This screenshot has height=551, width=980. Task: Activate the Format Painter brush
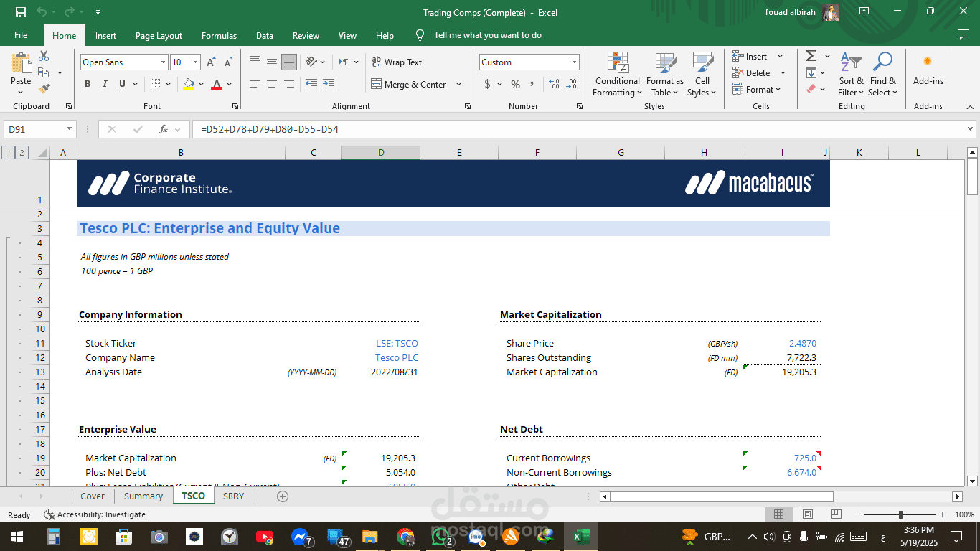tap(44, 89)
